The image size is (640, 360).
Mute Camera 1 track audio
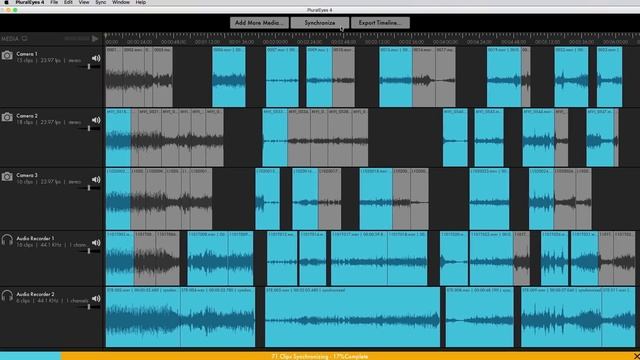(x=96, y=58)
